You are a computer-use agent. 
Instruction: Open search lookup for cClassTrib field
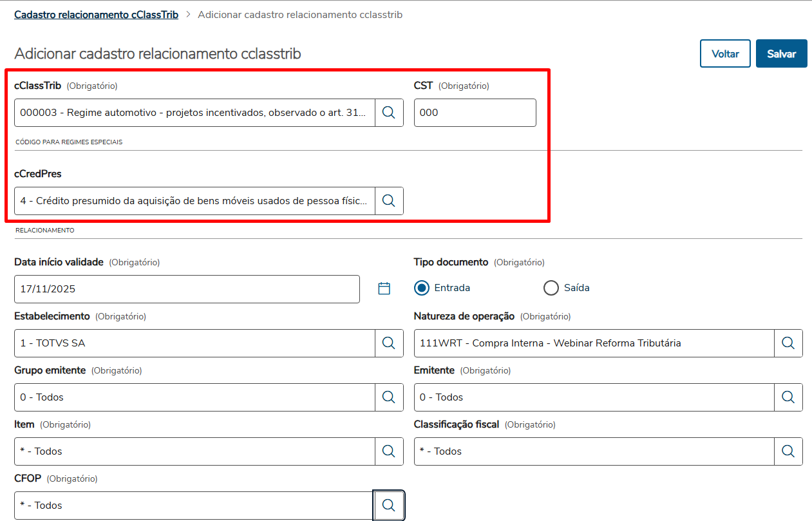click(389, 113)
